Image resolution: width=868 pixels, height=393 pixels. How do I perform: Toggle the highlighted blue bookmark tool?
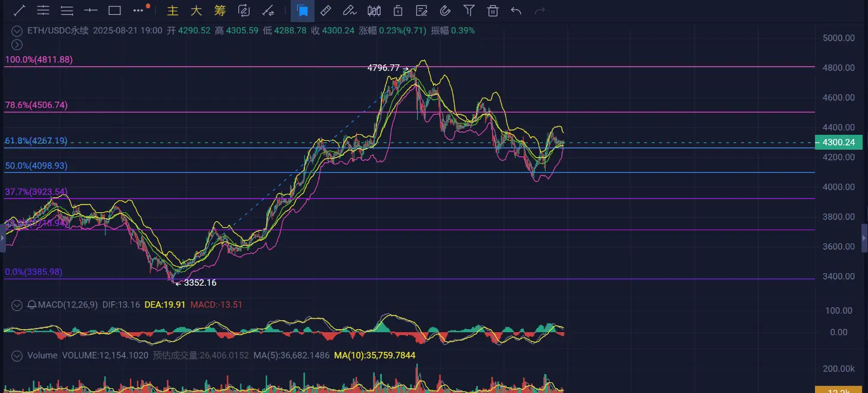[x=303, y=10]
